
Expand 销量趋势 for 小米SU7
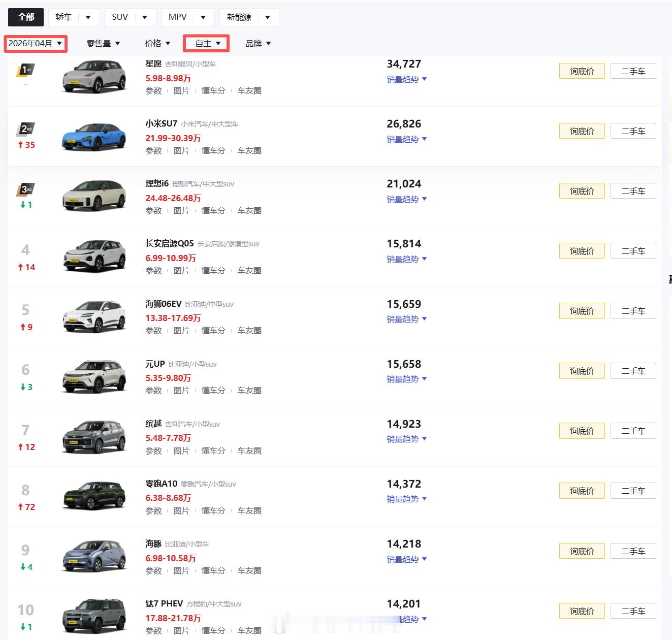[x=407, y=139]
